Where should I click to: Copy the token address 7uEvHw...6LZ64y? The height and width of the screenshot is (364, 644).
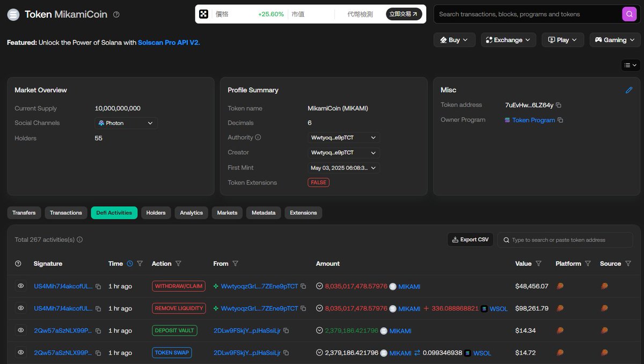coord(559,105)
